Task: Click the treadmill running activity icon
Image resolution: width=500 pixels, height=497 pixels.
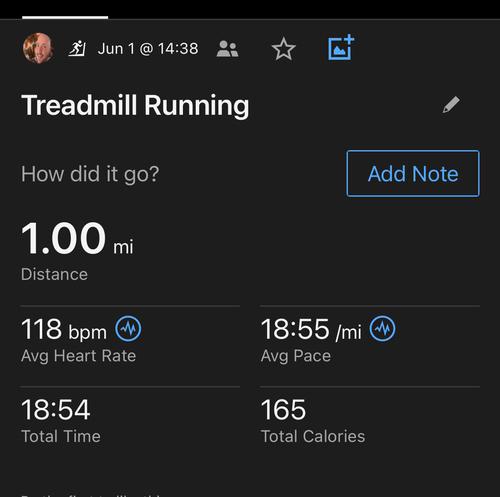Action: pyautogui.click(x=77, y=48)
